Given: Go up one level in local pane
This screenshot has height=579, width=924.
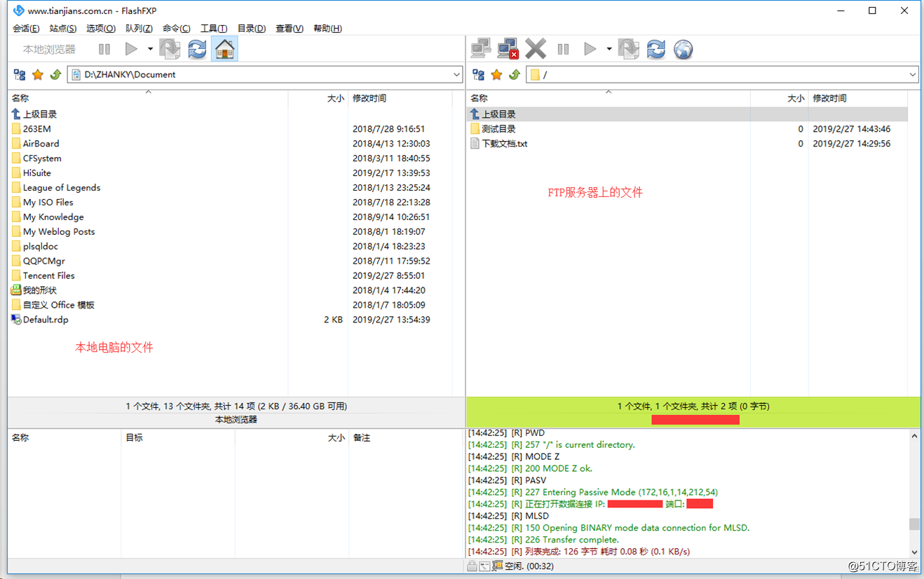Looking at the screenshot, I should 55,74.
